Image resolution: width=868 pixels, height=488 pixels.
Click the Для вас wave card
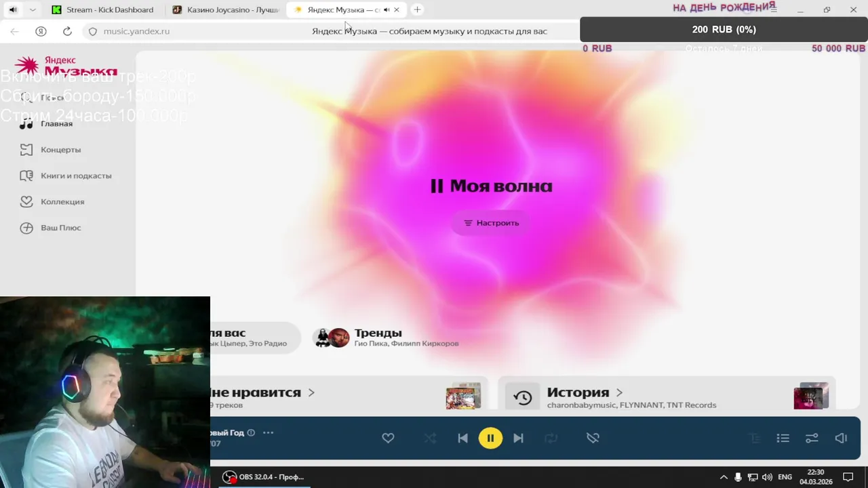coord(254,338)
